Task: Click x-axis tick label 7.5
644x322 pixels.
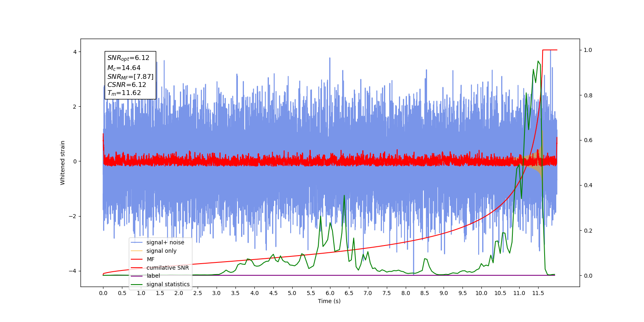Action: click(x=387, y=293)
